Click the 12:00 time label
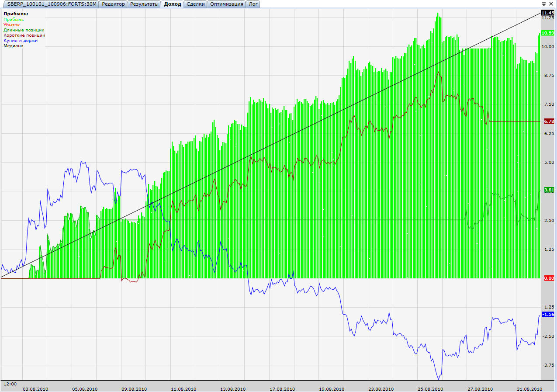Image resolution: width=557 pixels, height=392 pixels. (10, 384)
